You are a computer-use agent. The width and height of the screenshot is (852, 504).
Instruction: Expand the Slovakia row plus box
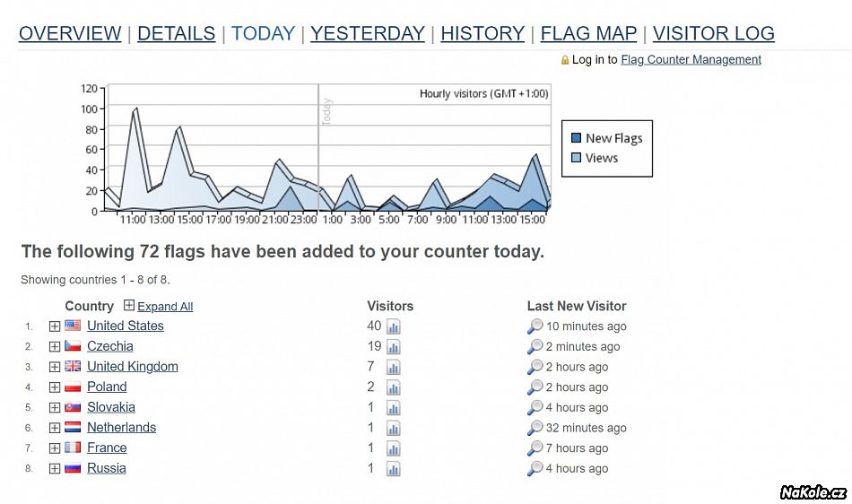[55, 408]
